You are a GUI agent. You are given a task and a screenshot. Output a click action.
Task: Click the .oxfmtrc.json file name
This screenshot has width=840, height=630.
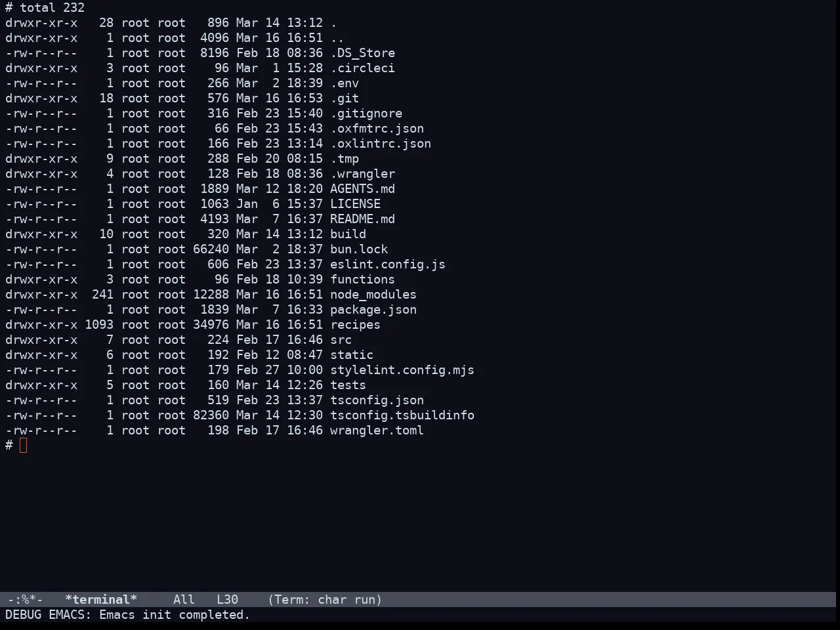pyautogui.click(x=377, y=129)
